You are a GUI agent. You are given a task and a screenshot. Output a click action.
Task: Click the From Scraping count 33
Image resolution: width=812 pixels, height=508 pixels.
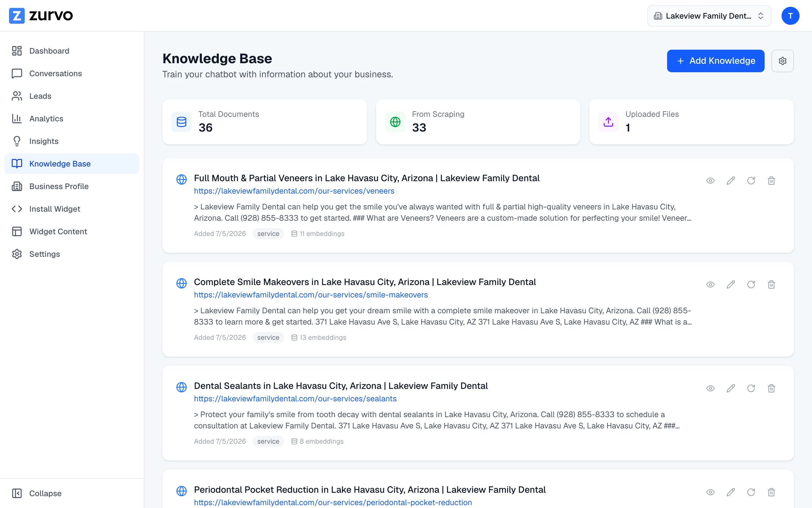coord(419,127)
